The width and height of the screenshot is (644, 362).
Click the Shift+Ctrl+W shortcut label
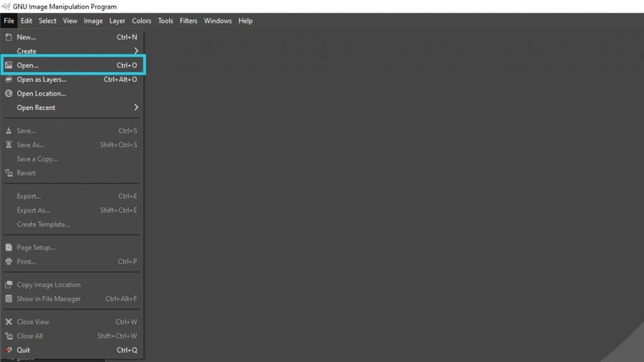(117, 336)
